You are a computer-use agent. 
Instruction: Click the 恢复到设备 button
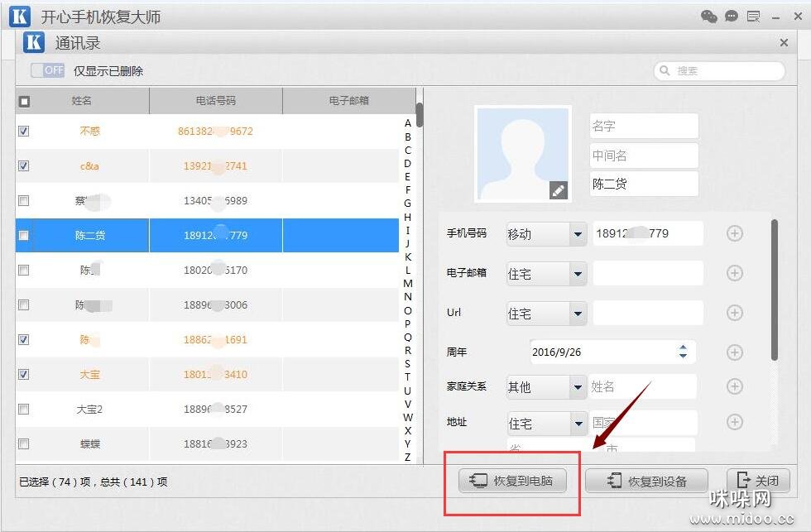[646, 482]
